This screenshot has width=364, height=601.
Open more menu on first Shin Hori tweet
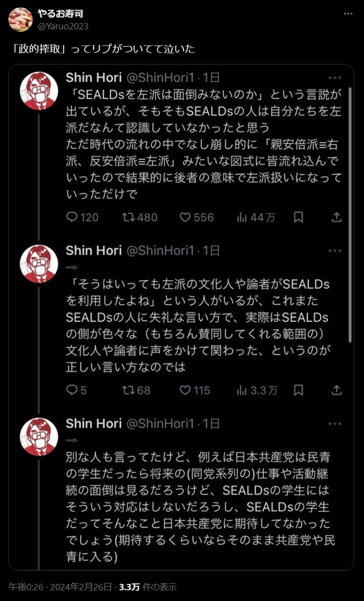[x=335, y=78]
